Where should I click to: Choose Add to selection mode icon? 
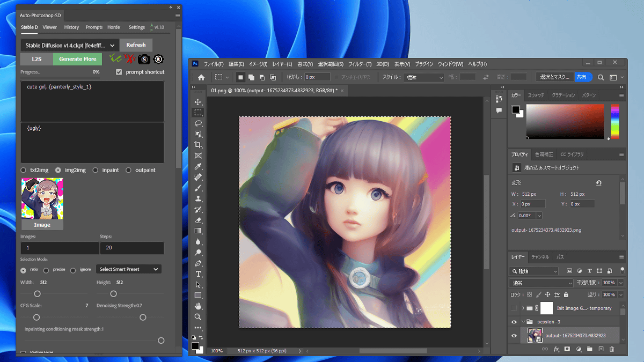click(251, 77)
